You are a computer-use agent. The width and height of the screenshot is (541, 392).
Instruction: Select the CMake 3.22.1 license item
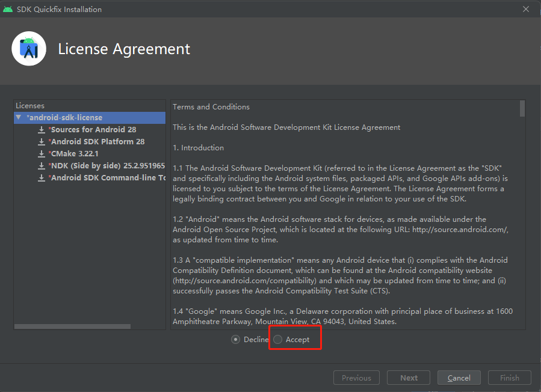(x=75, y=154)
